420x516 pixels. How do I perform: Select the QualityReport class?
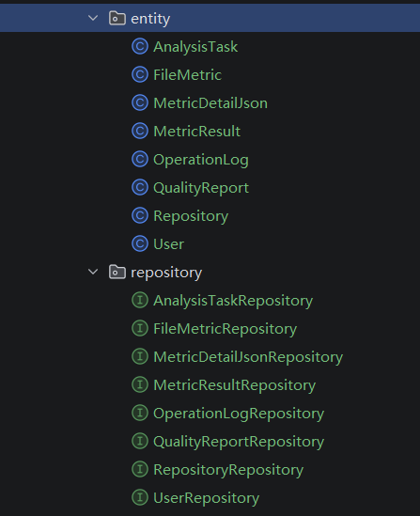click(201, 188)
